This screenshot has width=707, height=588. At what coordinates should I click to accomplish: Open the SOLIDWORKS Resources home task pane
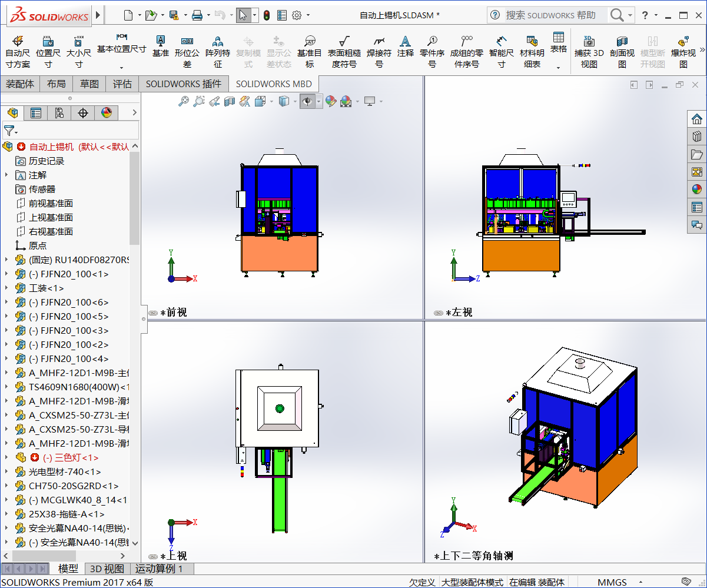click(697, 119)
